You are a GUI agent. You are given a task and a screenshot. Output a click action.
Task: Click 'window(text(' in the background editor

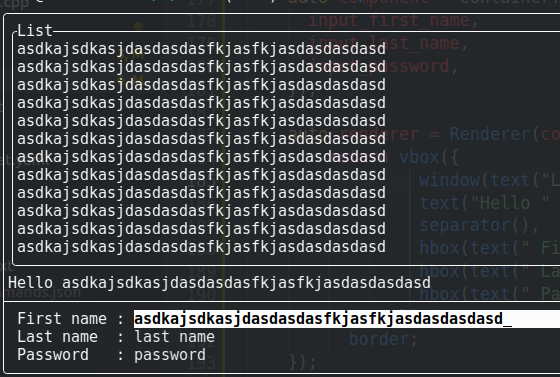point(479,180)
